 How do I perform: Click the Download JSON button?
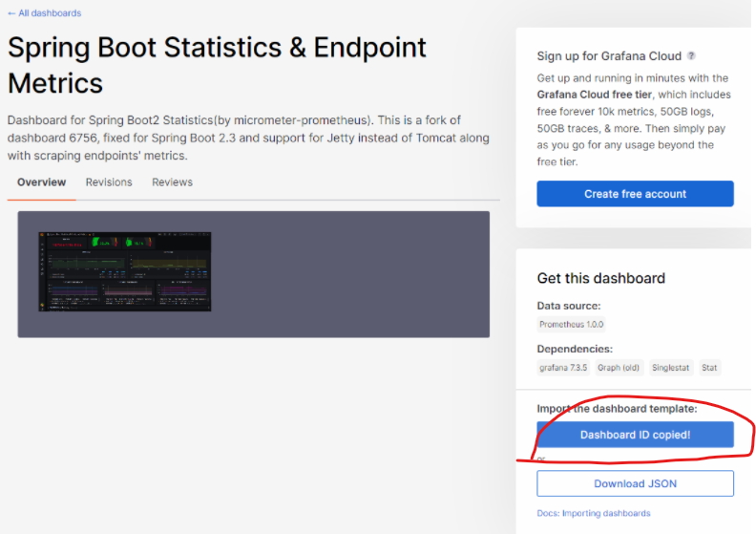635,483
